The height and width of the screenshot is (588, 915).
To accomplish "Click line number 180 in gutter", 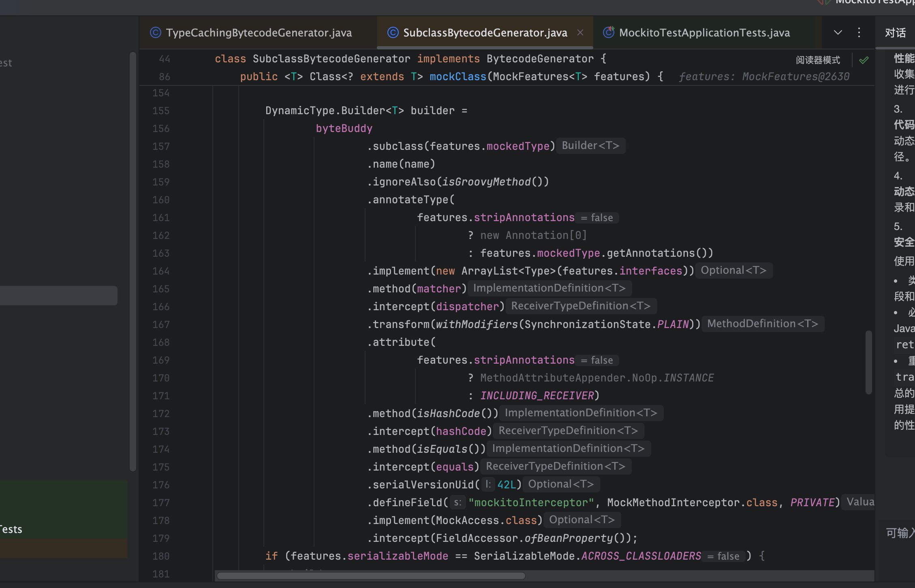I will [161, 556].
